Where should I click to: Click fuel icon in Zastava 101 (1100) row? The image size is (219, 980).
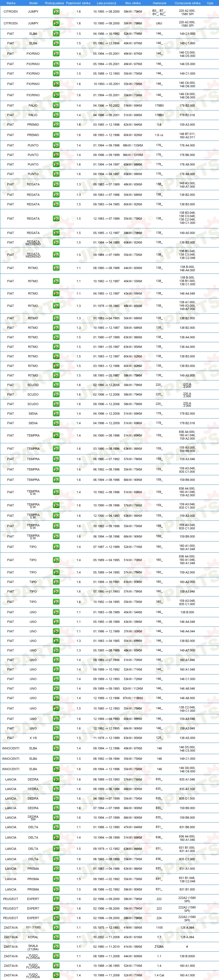[56, 928]
